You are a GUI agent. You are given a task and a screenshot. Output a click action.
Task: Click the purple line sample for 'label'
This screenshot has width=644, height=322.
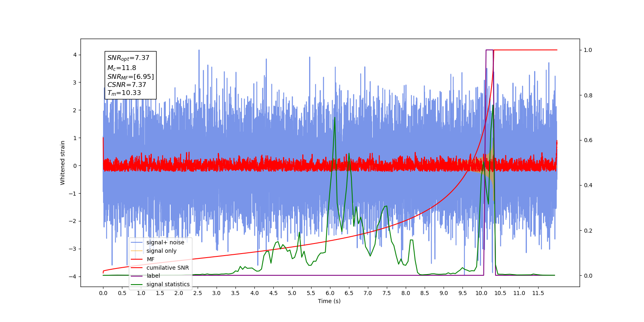137,276
